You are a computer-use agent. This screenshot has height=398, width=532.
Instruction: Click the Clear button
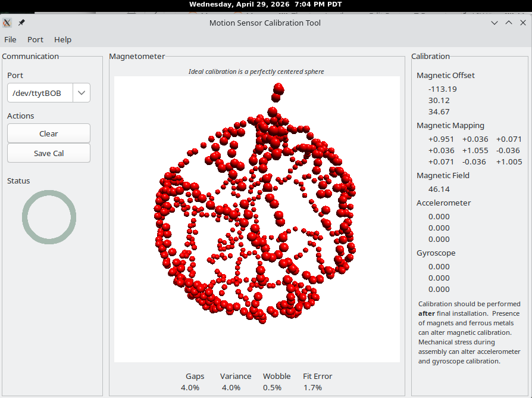click(x=49, y=133)
